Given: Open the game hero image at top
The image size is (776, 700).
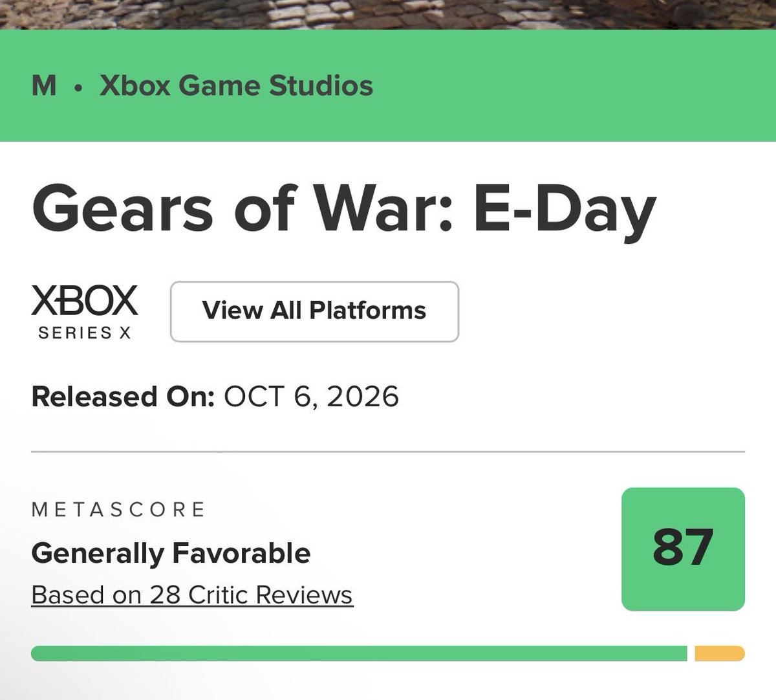Looking at the screenshot, I should 388,14.
